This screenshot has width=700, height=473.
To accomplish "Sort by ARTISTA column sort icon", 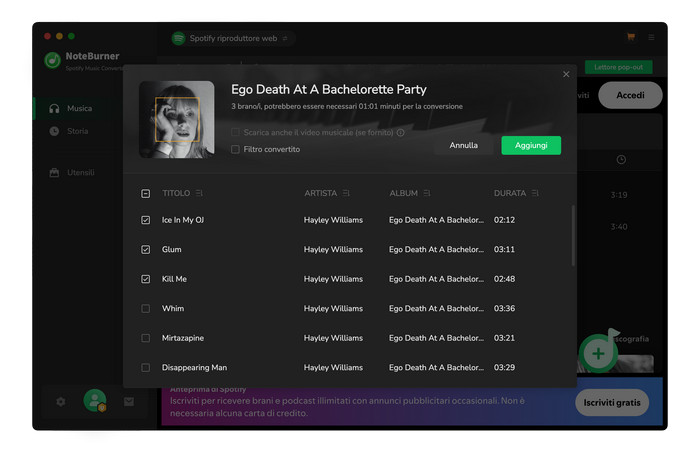I will [346, 193].
